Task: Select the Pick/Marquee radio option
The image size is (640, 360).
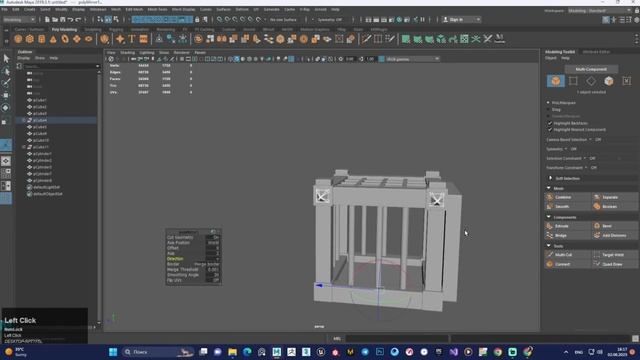Action: 548,103
